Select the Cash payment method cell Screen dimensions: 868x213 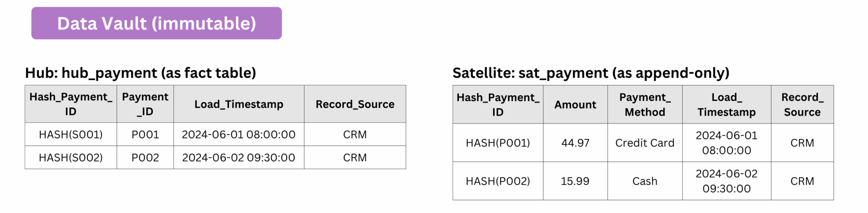coord(645,181)
